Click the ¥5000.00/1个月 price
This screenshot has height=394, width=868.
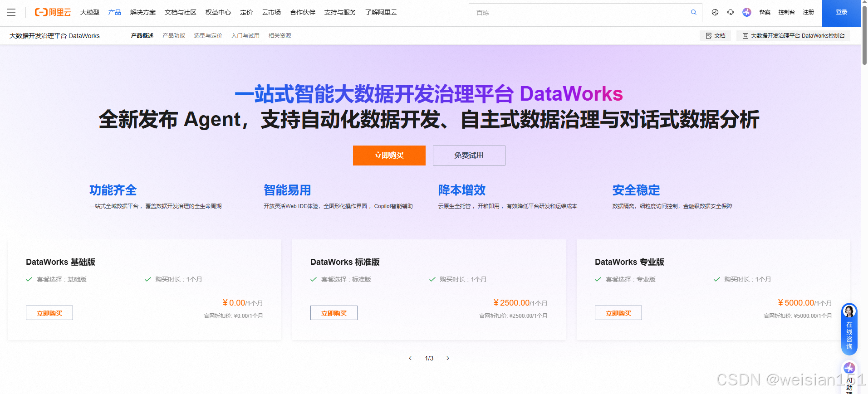click(x=804, y=303)
